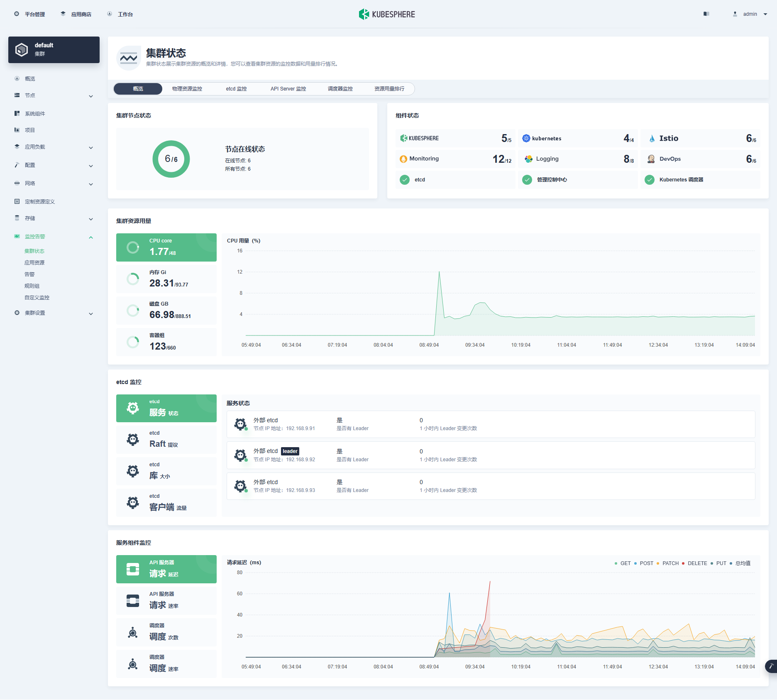Click the Monitoring Prometheus icon
This screenshot has height=700, width=777.
[x=403, y=159]
